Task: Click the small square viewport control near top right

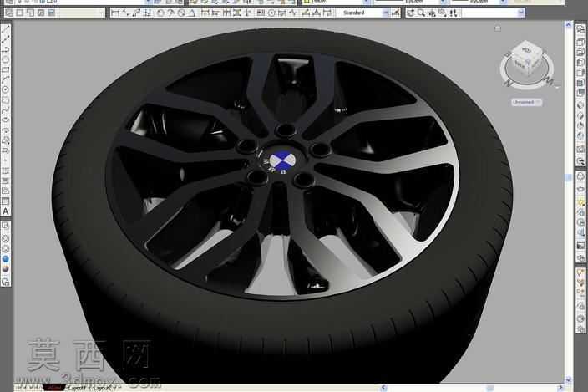Action: pos(498,28)
